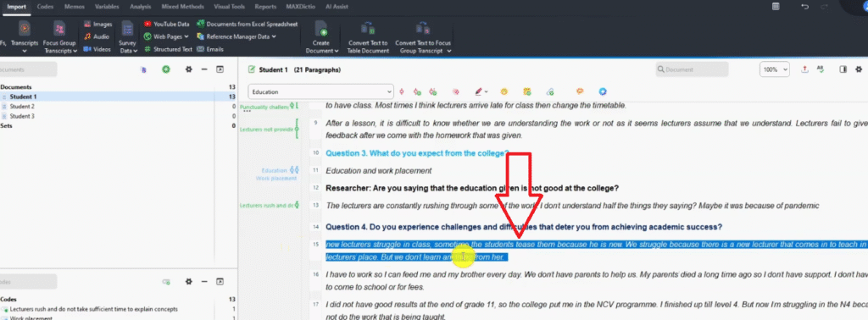The width and height of the screenshot is (868, 320).
Task: Import Emails
Action: 210,49
